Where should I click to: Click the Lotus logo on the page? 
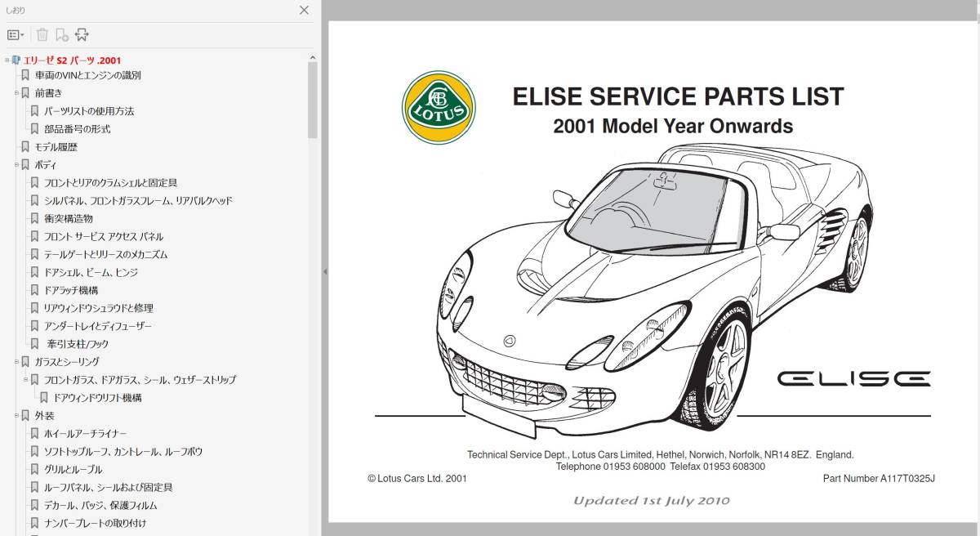tap(439, 107)
